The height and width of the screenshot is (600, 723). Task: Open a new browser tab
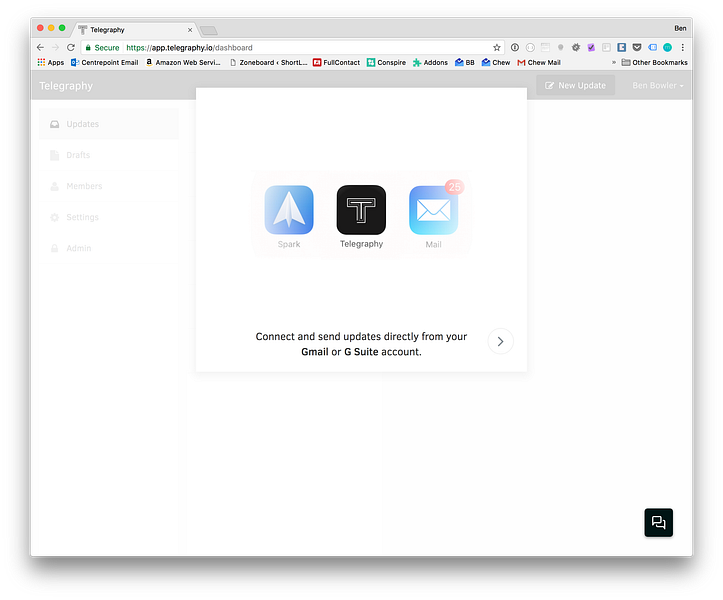tap(209, 31)
